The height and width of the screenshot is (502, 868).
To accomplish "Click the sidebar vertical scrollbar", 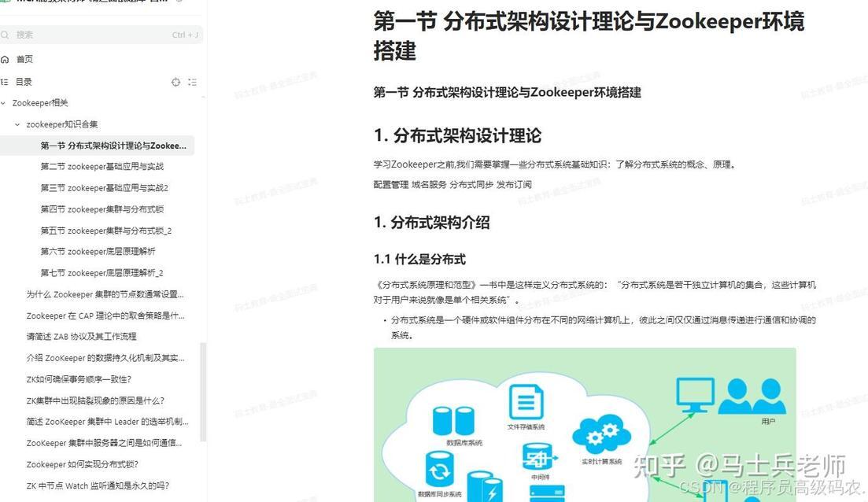I will pos(203,392).
